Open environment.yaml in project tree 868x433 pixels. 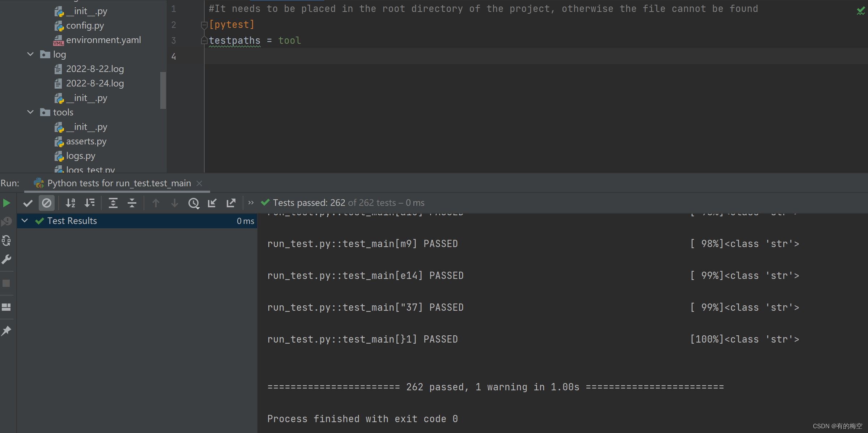coord(103,40)
